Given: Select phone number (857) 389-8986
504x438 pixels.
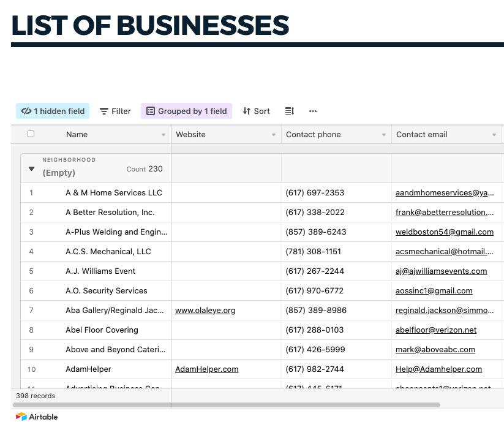Looking at the screenshot, I should coord(316,311).
